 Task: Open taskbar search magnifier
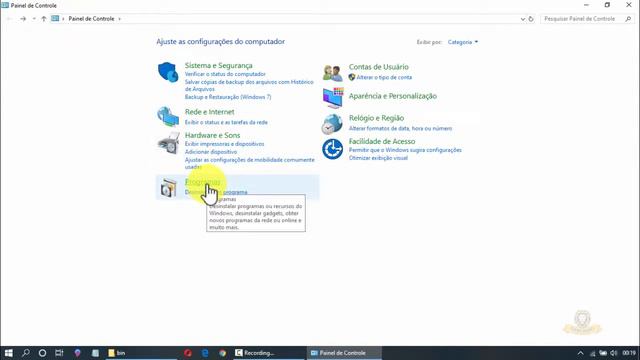tap(26, 353)
